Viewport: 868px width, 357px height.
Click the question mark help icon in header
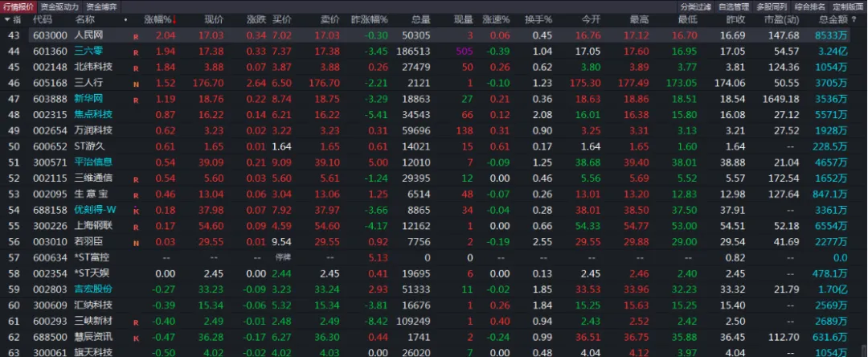coord(854,19)
